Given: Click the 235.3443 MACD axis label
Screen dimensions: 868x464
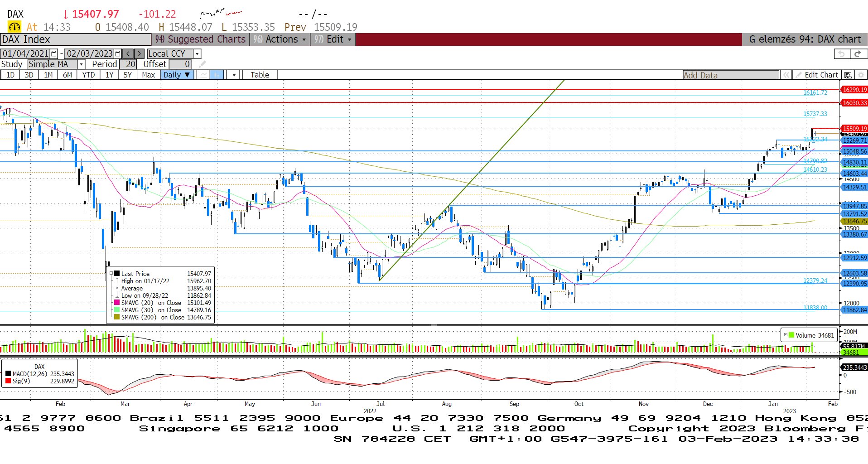Looking at the screenshot, I should (854, 367).
